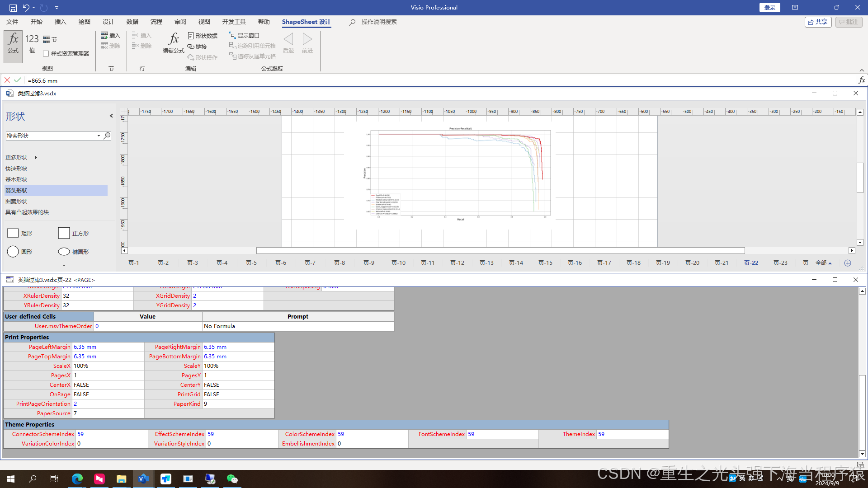Click the shapes search magnifier icon
This screenshot has height=488, width=868.
[107, 136]
